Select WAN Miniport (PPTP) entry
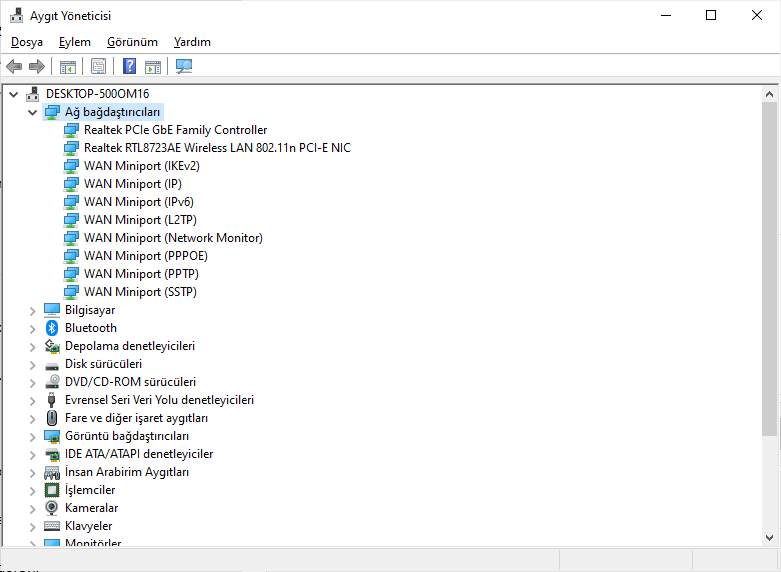781x572 pixels. click(x=141, y=274)
